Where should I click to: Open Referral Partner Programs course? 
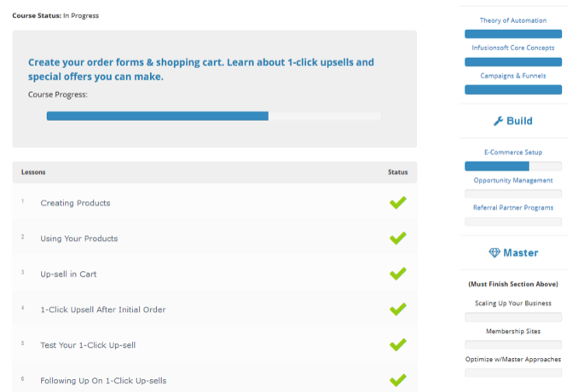[x=513, y=207]
